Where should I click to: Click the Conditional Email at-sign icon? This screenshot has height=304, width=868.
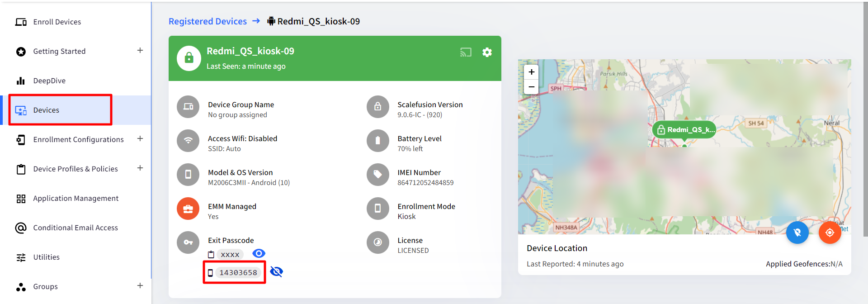pyautogui.click(x=21, y=228)
